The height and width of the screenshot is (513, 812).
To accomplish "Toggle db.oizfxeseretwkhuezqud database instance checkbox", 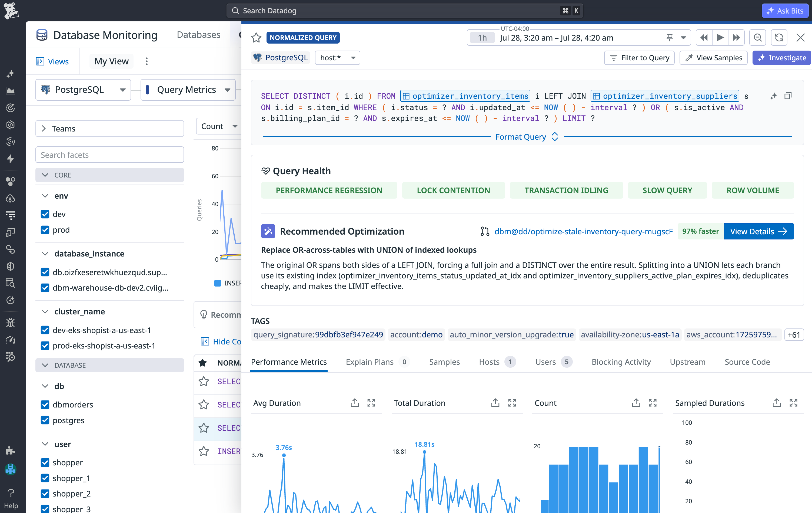I will [x=45, y=272].
